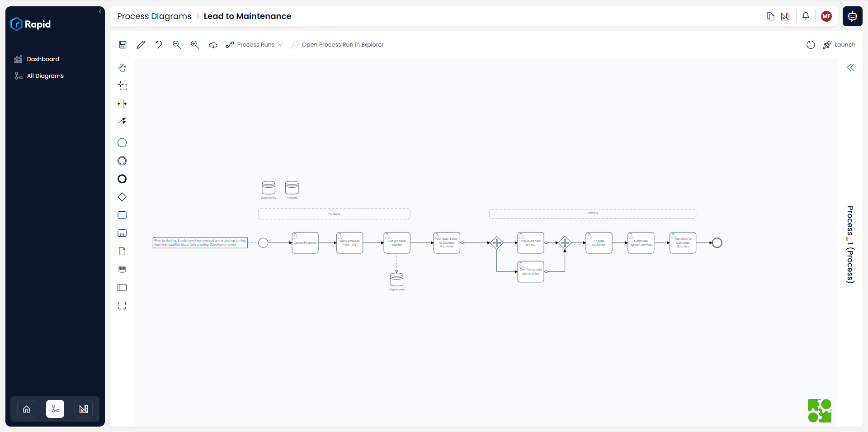Collapse the left sidebar
This screenshot has width=868, height=432.
[100, 12]
